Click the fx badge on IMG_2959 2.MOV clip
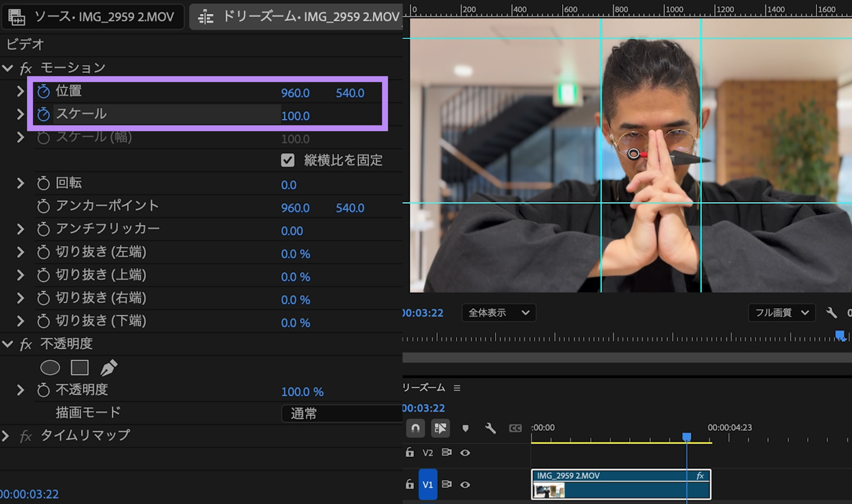This screenshot has height=504, width=852. [700, 476]
